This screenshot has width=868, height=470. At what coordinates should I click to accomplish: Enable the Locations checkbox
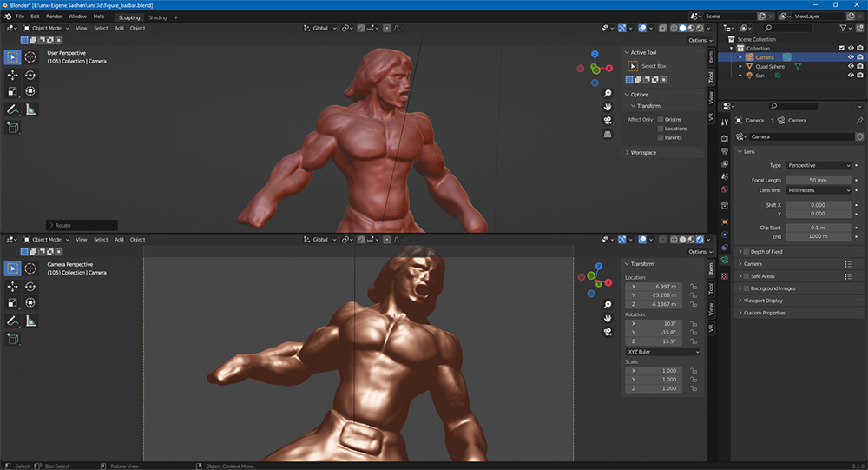coord(661,129)
